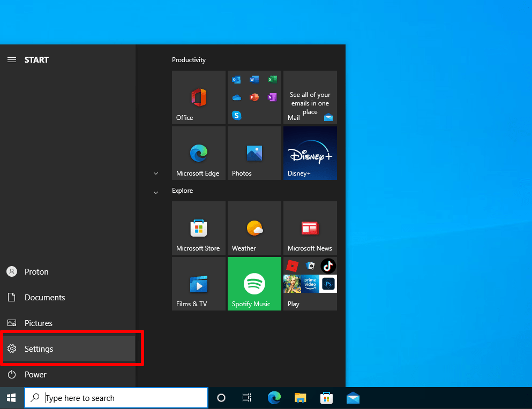532x409 pixels.
Task: Open Solitaire cards in the Play tile
Action: [x=310, y=266]
